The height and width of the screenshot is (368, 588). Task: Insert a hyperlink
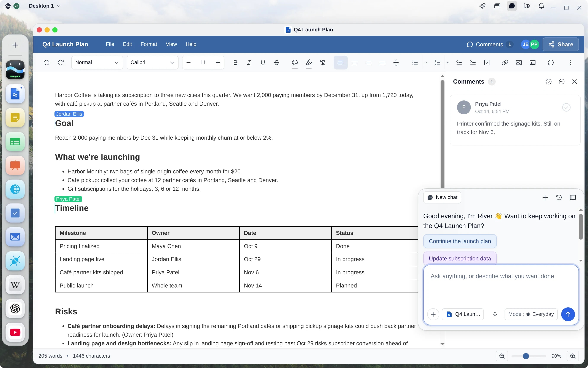505,63
